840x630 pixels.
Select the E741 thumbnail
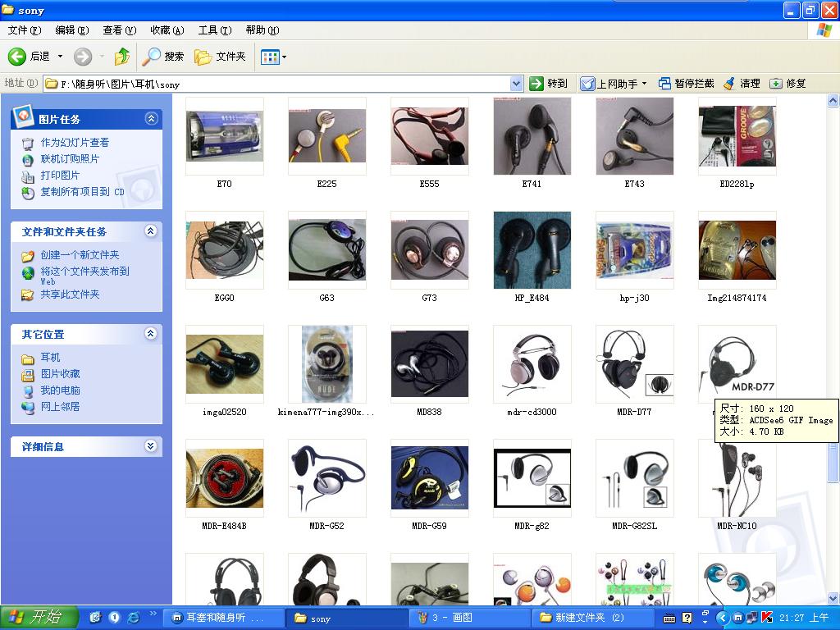coord(532,136)
